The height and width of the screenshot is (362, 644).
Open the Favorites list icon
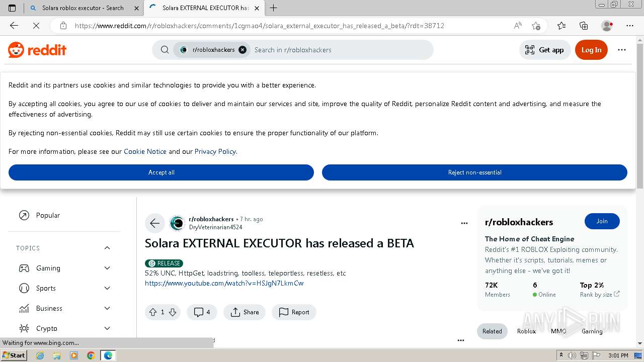coord(561,26)
